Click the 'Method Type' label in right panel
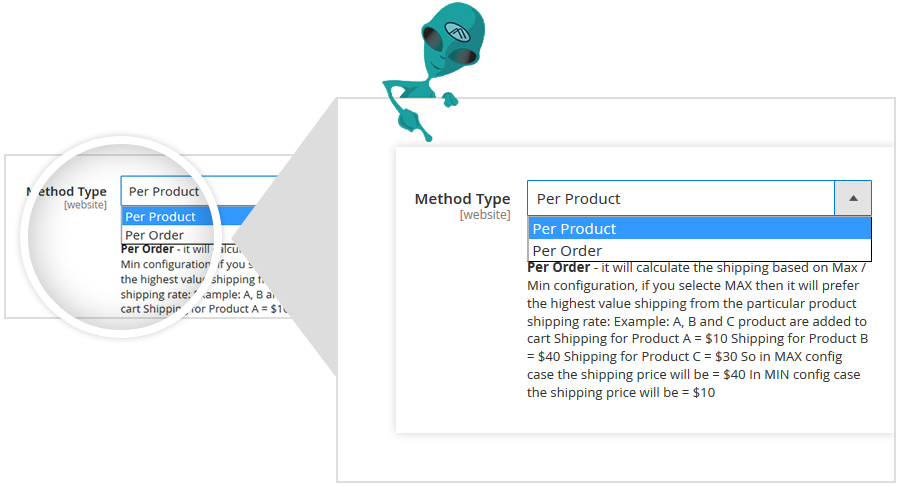Viewport: 900px width, 487px height. [462, 199]
